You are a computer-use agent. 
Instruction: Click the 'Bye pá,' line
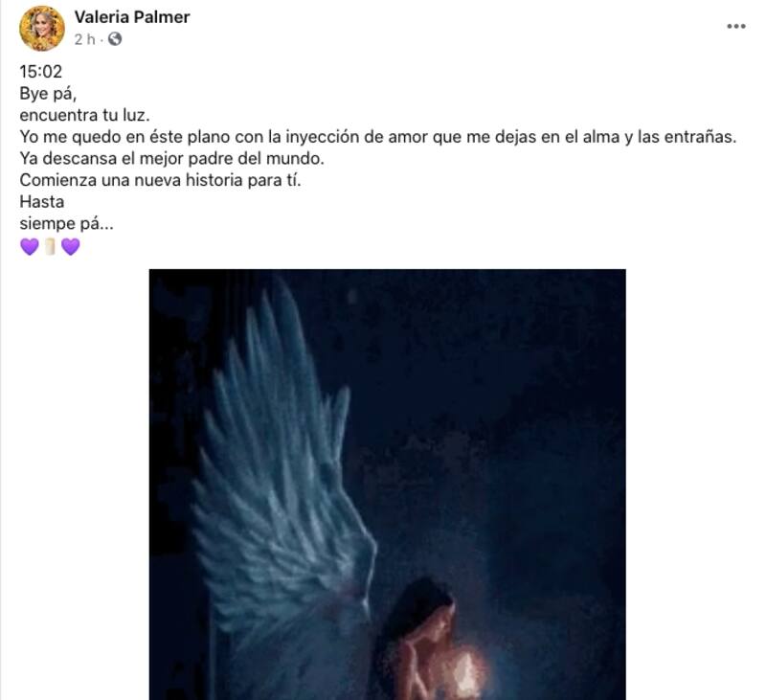point(48,93)
